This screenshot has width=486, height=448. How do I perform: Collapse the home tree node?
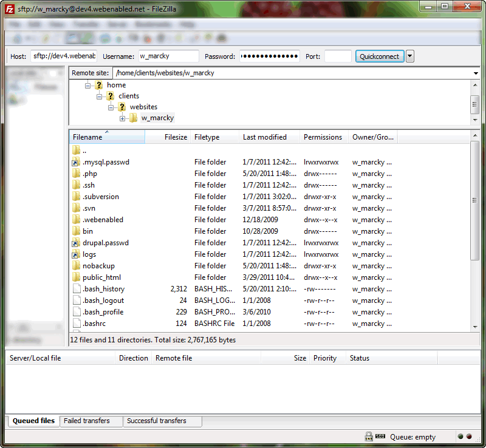coord(87,85)
